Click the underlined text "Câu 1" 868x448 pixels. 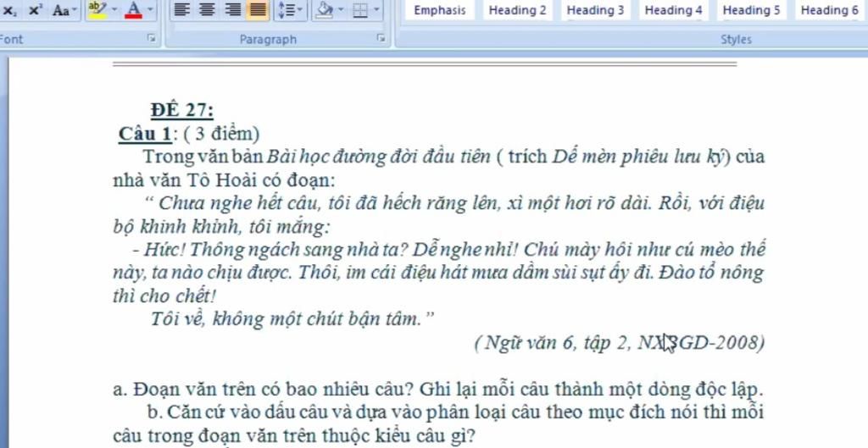(x=145, y=133)
